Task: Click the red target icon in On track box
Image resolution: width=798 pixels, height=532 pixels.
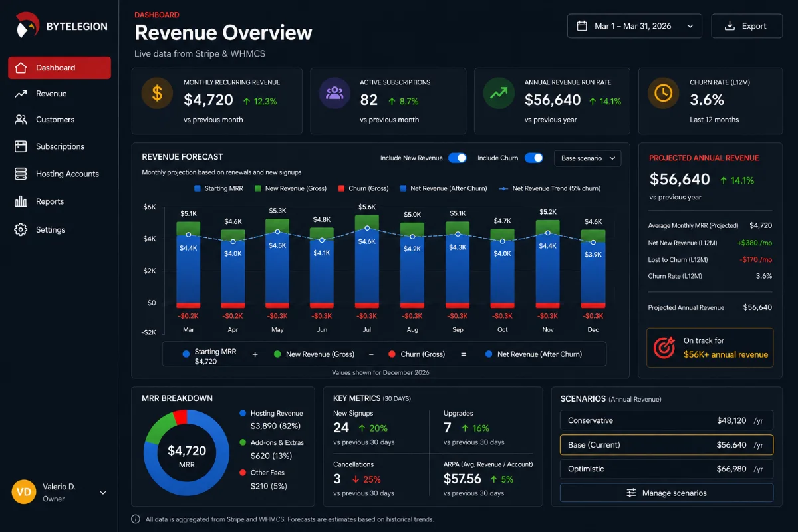Action: pyautogui.click(x=664, y=348)
